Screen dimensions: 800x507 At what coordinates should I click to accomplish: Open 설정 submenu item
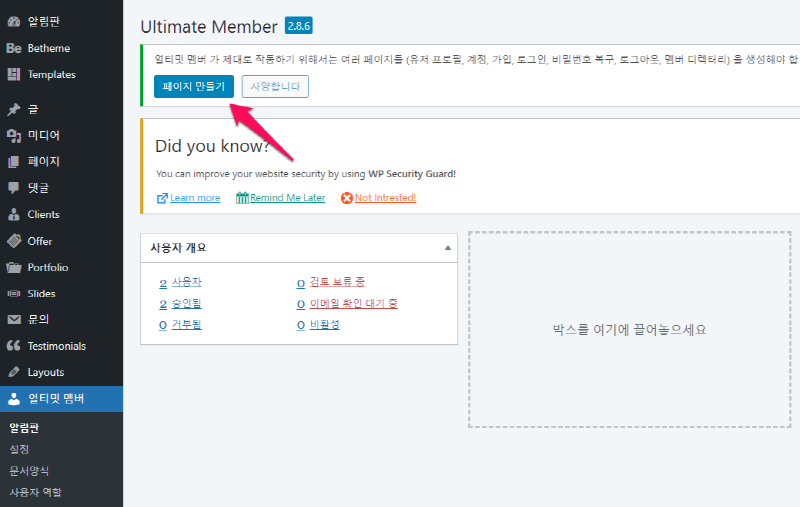pos(19,449)
